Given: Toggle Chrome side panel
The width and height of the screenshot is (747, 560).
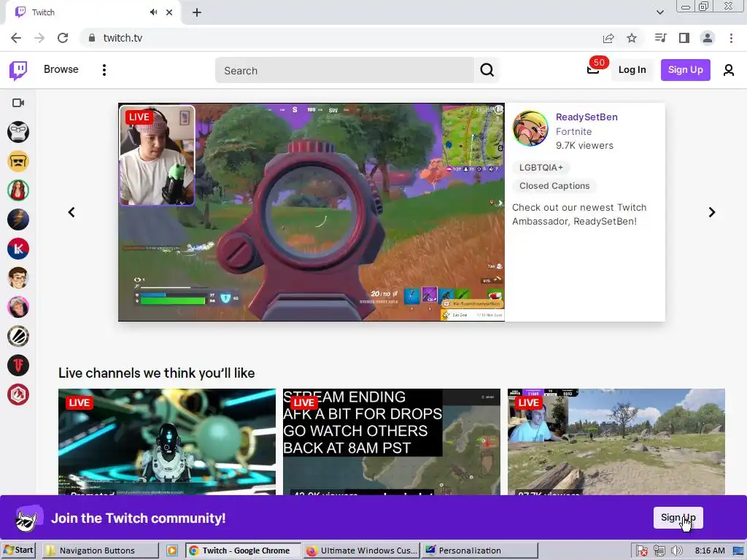Looking at the screenshot, I should click(684, 38).
